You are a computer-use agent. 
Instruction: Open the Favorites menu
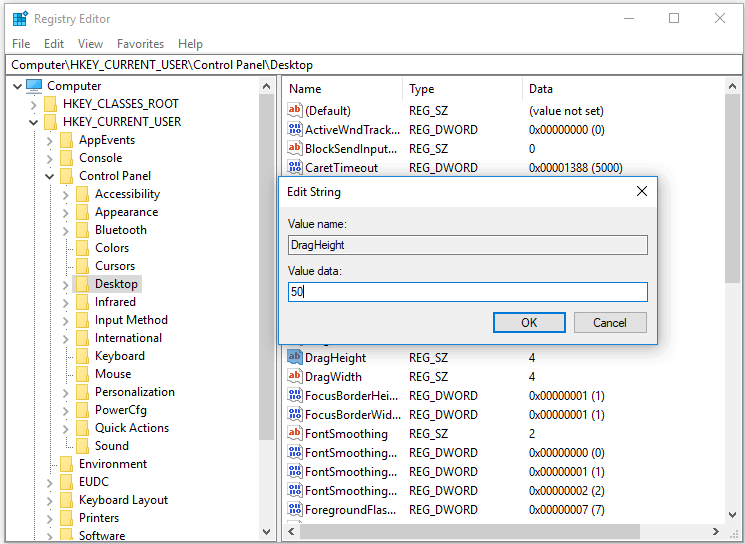(140, 44)
